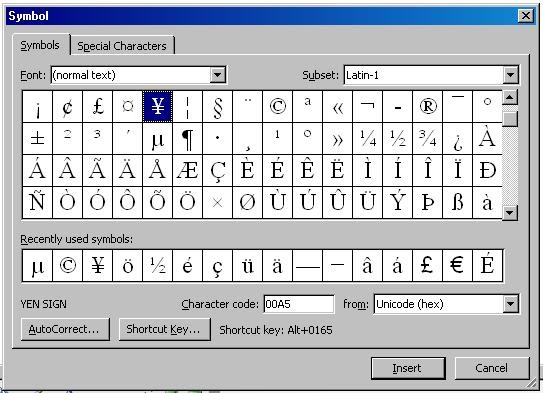This screenshot has width=543, height=393.
Task: Pick ü from recently used symbols
Action: click(x=248, y=266)
